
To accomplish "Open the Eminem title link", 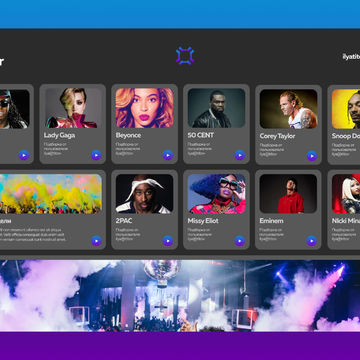I will [271, 221].
